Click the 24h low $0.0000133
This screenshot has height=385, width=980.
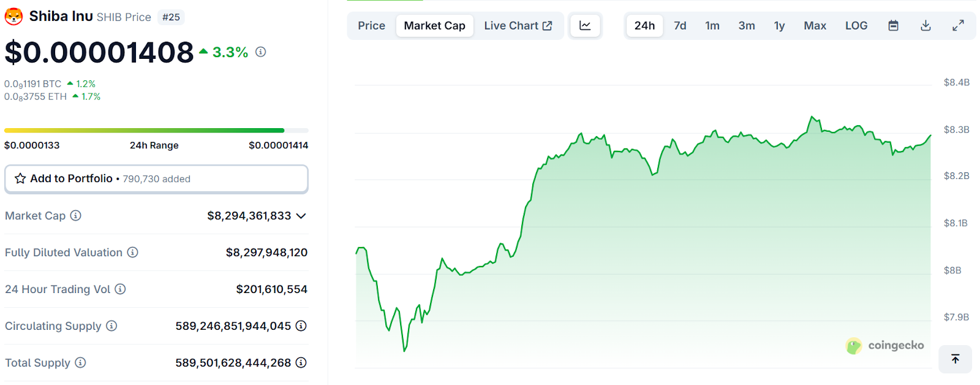32,145
